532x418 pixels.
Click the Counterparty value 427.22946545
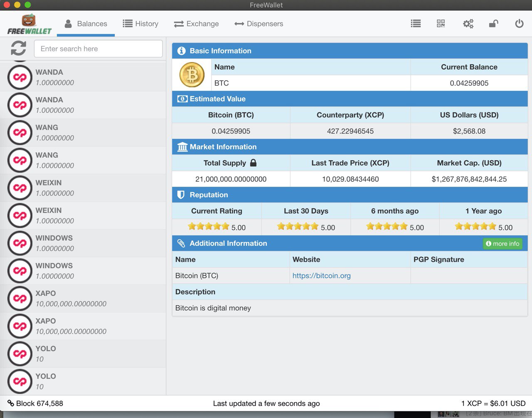click(x=350, y=131)
